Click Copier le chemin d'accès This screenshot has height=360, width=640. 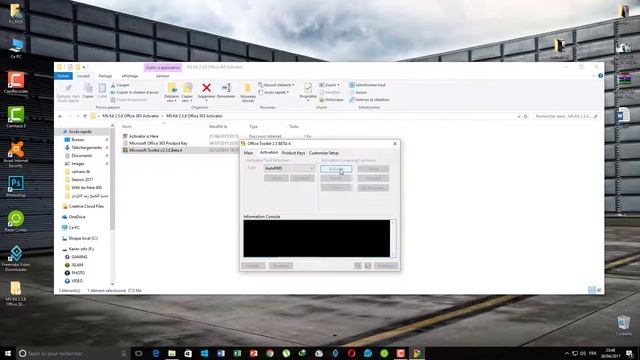pyautogui.click(x=135, y=92)
